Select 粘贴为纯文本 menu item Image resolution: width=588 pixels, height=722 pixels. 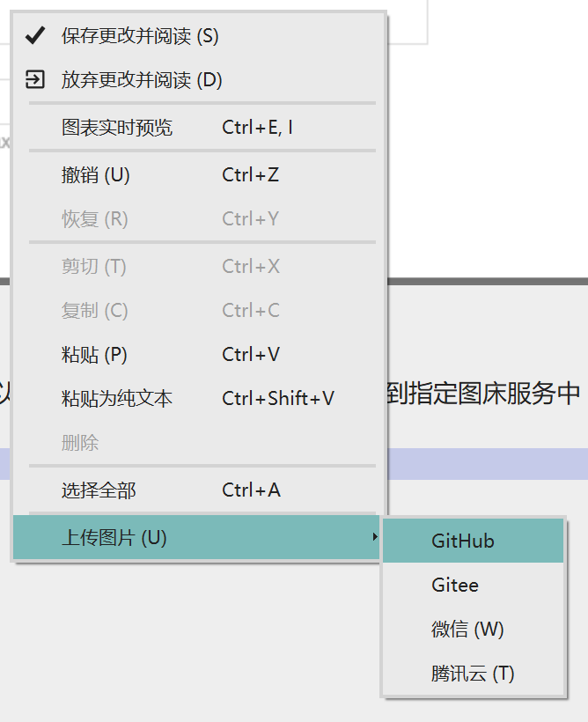197,398
